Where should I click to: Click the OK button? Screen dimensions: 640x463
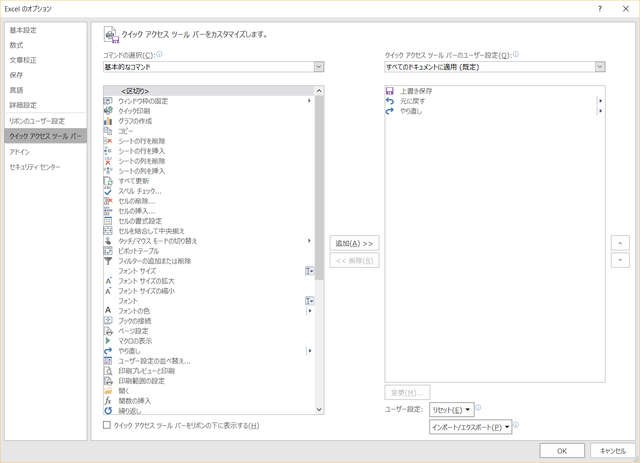point(562,451)
